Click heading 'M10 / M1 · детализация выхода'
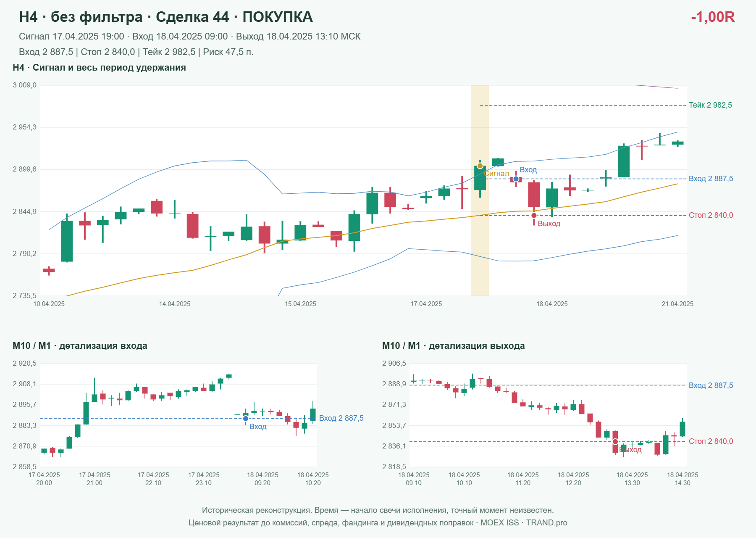 click(x=453, y=346)
